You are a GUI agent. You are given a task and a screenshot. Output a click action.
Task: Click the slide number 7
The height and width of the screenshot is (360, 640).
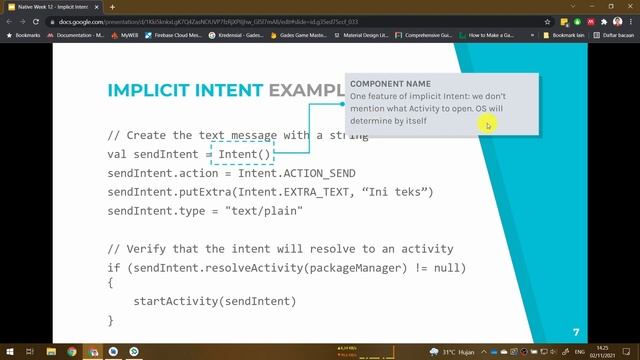point(576,332)
